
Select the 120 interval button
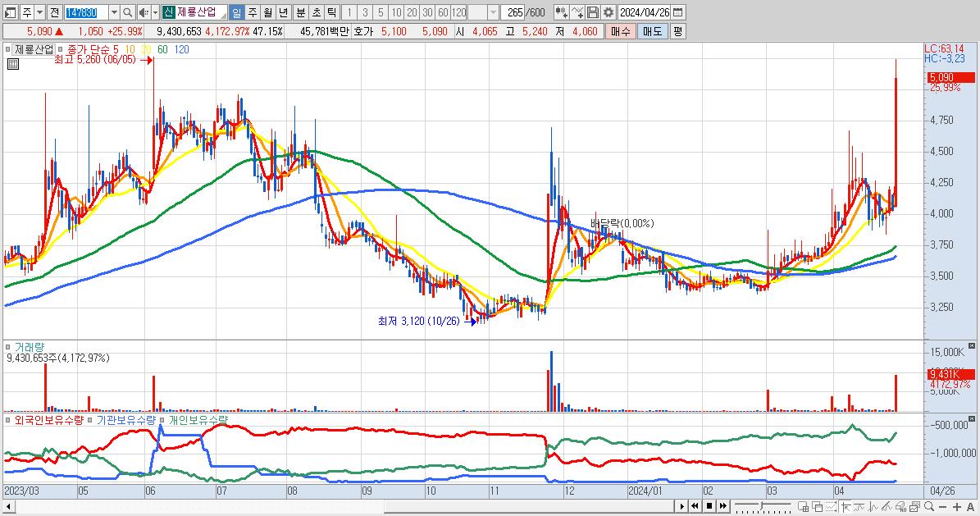458,11
